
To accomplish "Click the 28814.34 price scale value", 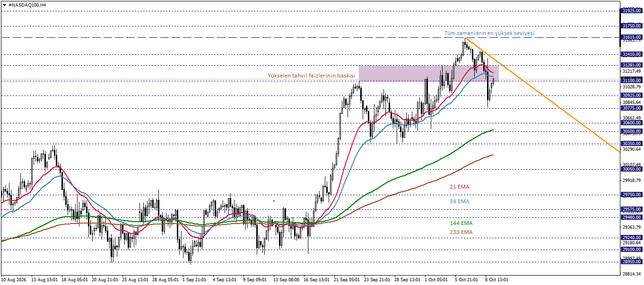I will [632, 274].
